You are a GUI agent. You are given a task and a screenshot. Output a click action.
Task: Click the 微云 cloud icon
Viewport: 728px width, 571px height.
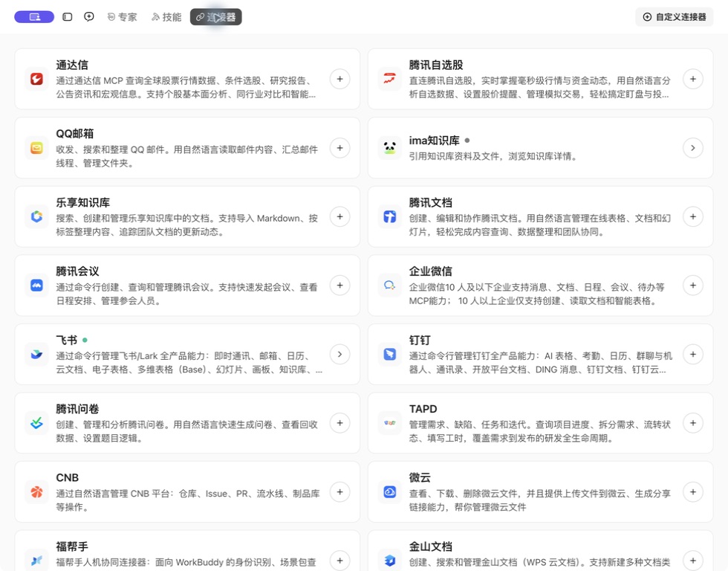click(389, 491)
